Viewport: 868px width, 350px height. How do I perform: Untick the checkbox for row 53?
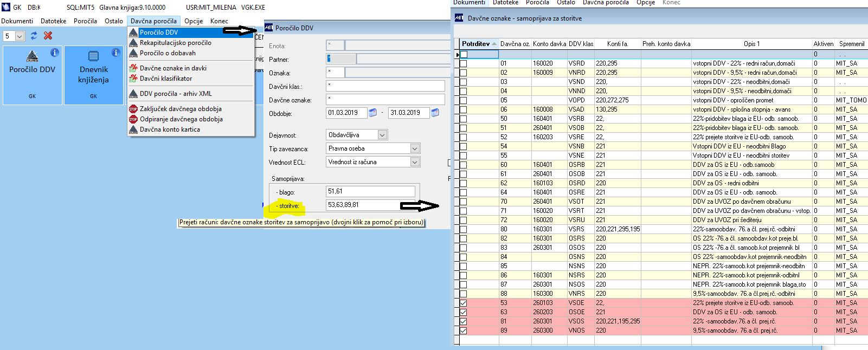[464, 303]
